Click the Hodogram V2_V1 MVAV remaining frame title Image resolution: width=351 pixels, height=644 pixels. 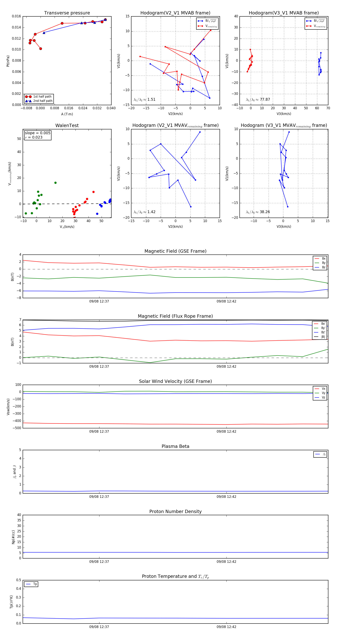click(175, 125)
